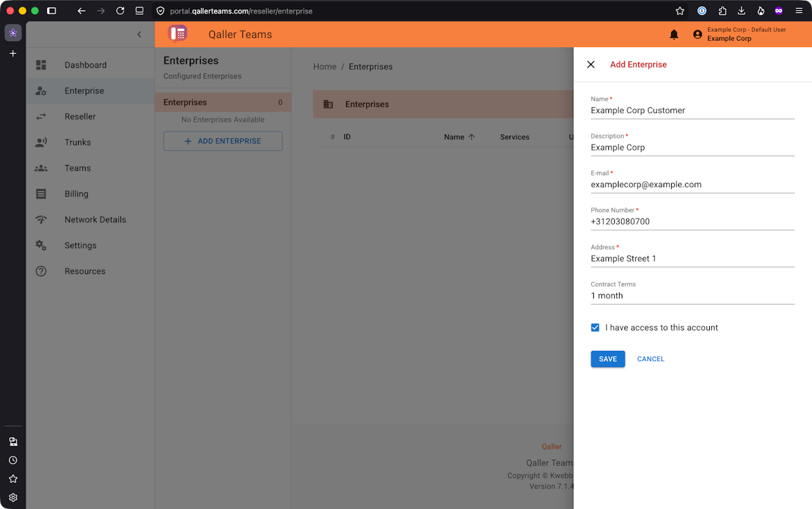Click the Qaller Teams logo
This screenshot has width=812, height=509.
(178, 34)
